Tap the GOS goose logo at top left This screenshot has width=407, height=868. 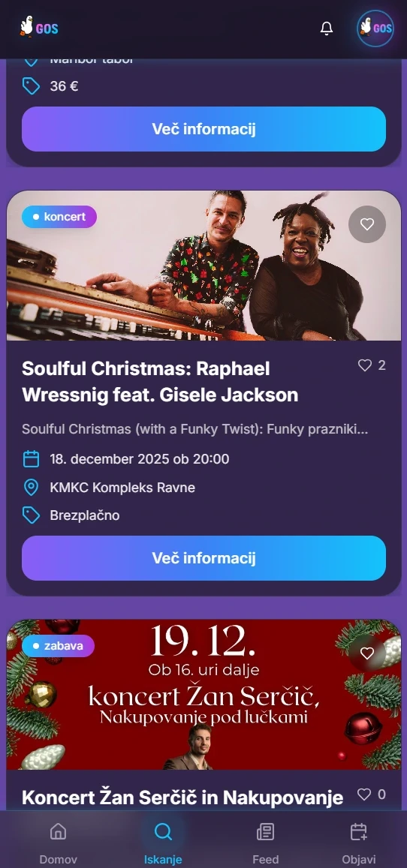pyautogui.click(x=39, y=27)
